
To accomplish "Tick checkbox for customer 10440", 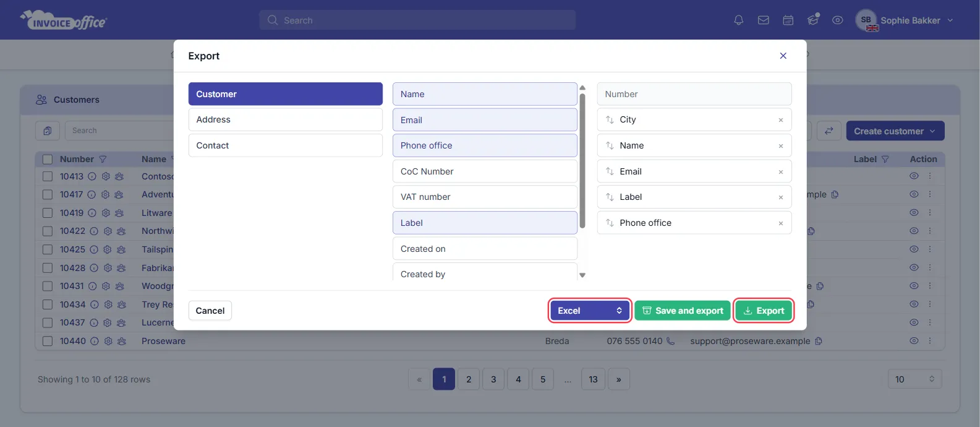I will click(x=48, y=341).
